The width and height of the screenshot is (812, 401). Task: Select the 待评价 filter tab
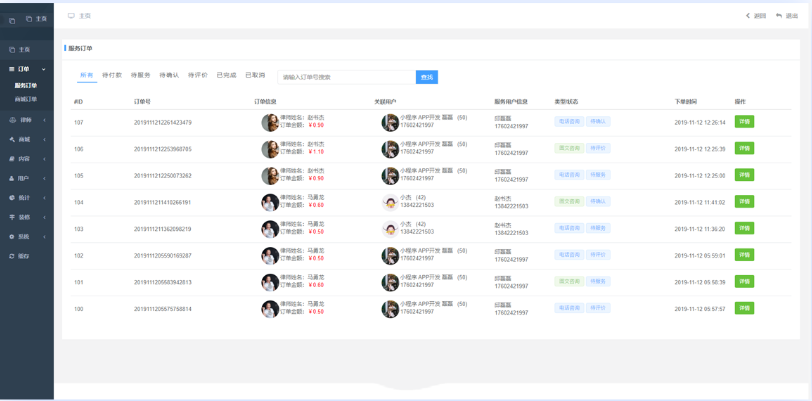pos(198,76)
